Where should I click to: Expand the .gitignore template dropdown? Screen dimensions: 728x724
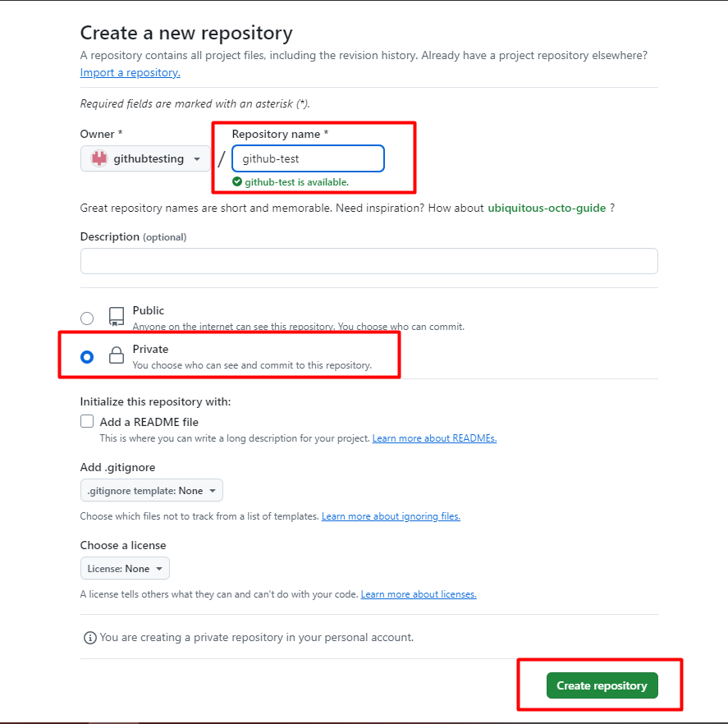[151, 490]
